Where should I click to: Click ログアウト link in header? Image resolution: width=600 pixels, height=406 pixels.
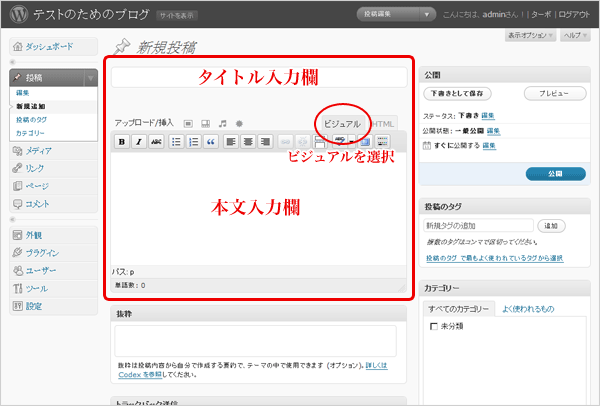click(x=574, y=15)
